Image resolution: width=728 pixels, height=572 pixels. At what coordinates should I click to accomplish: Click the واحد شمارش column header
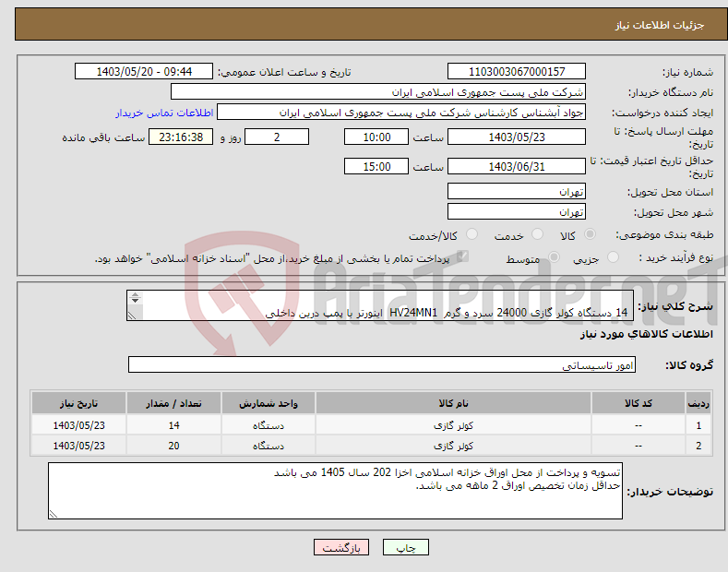click(269, 403)
